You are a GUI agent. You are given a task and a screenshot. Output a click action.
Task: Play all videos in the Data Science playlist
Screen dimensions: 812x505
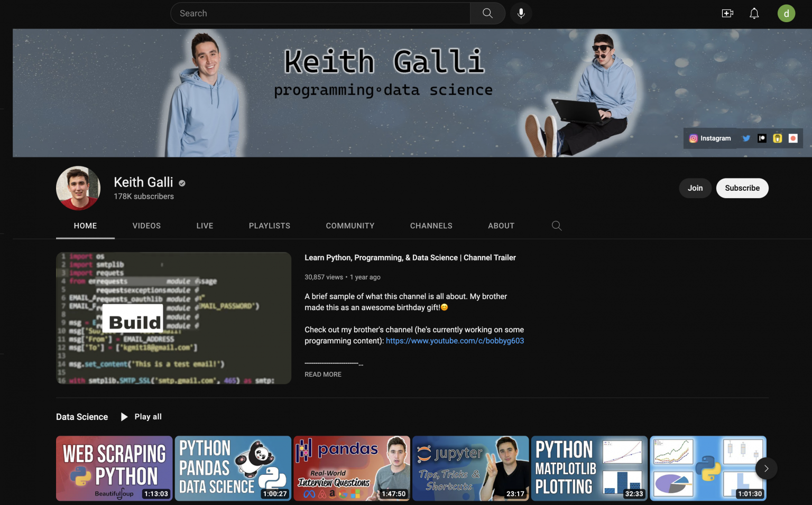coord(141,417)
